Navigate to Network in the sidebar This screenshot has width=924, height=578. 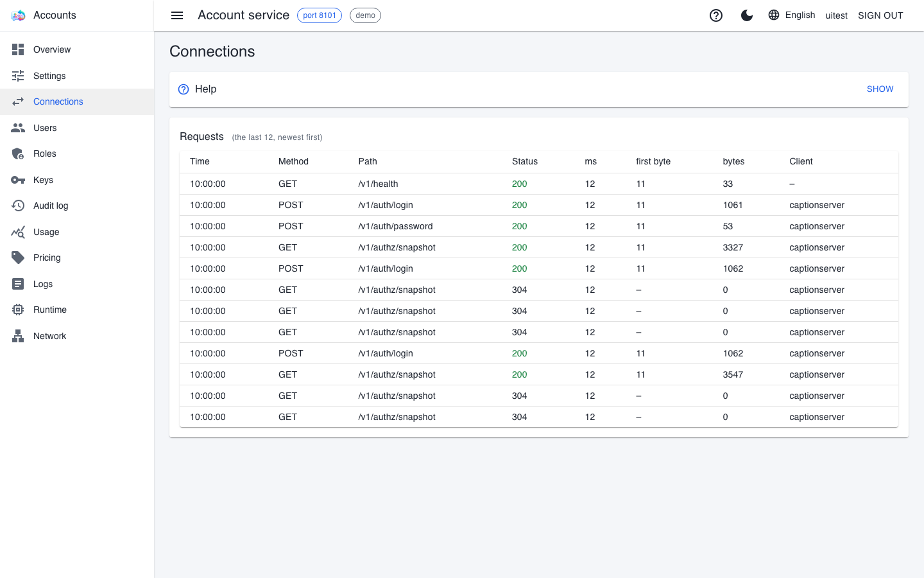(77, 336)
